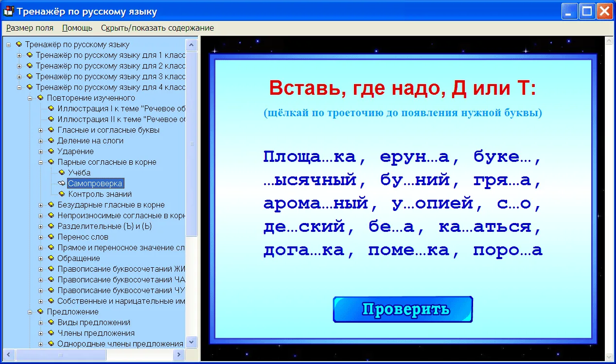This screenshot has height=364, width=616.
Task: Click the book icon of Гласные и согласные буквы
Action: tap(51, 130)
